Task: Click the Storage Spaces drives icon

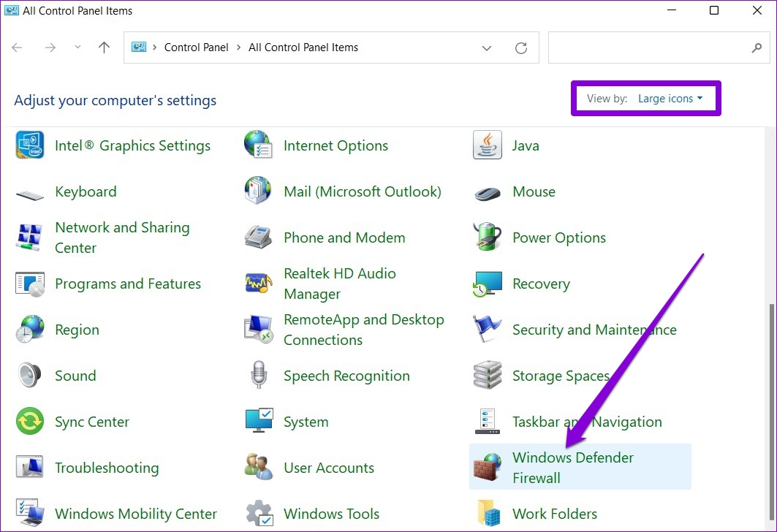Action: pos(488,376)
